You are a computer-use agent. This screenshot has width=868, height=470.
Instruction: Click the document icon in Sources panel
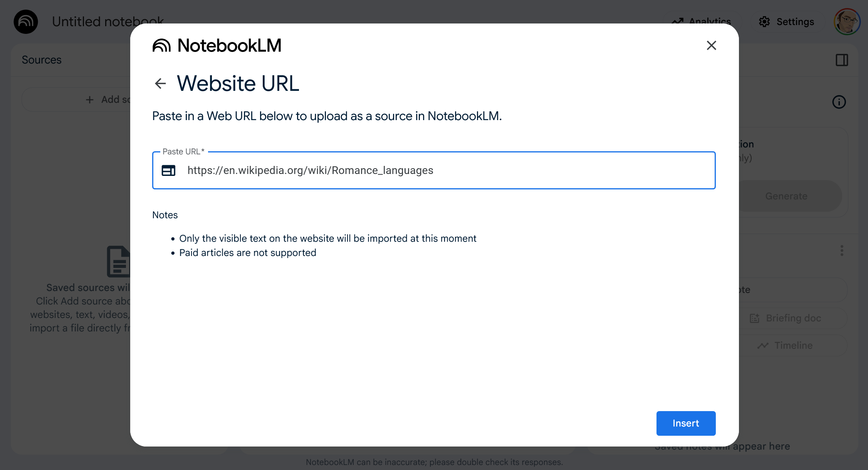click(118, 261)
